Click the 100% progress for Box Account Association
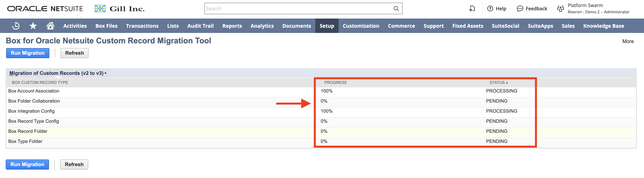Screen dimensions: 644x178 point(327,91)
